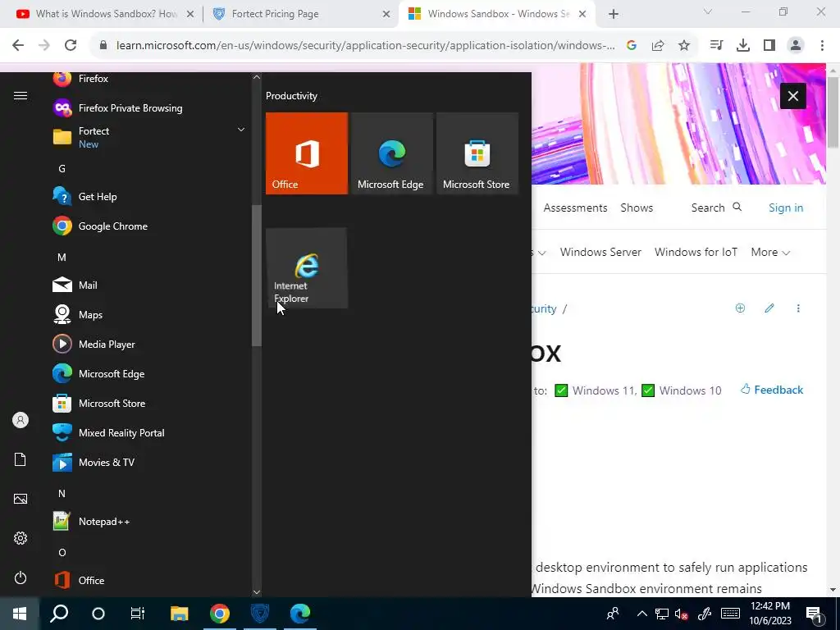Jump to letter G section header
This screenshot has height=630, width=840.
click(x=62, y=169)
